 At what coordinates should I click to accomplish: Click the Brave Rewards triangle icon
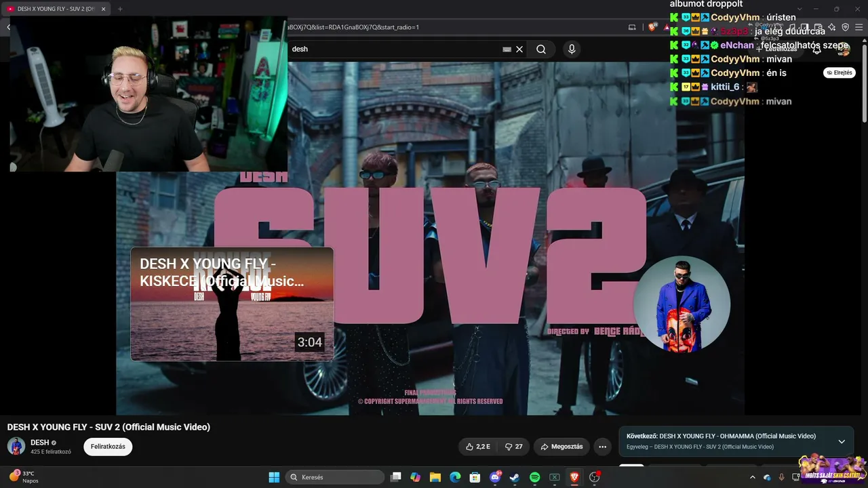pos(667,27)
